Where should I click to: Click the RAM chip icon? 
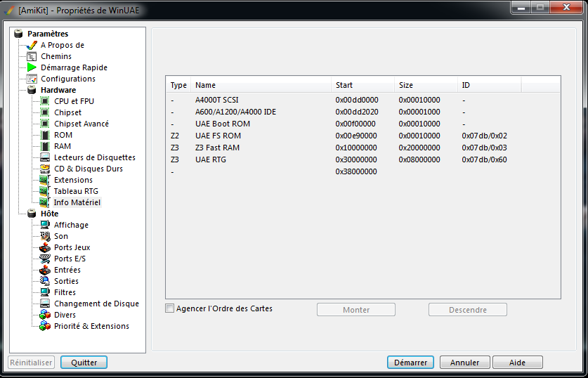coord(45,146)
